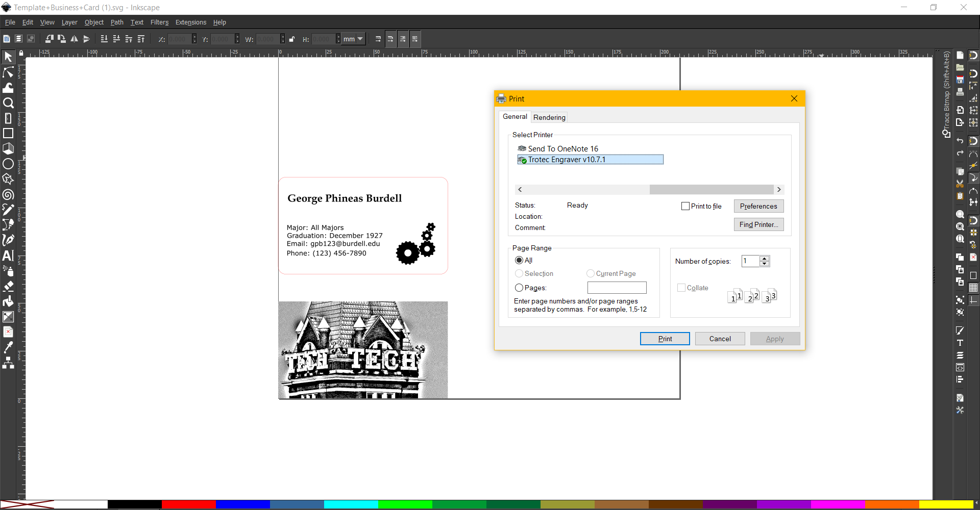Screen dimensions: 980x510
Task: Select the Selection radio option
Action: (519, 273)
